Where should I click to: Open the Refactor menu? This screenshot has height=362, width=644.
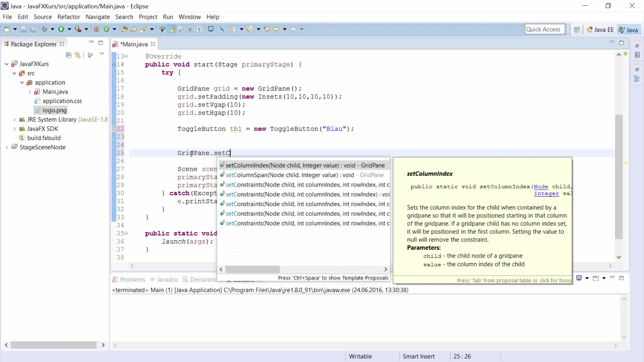pos(69,17)
